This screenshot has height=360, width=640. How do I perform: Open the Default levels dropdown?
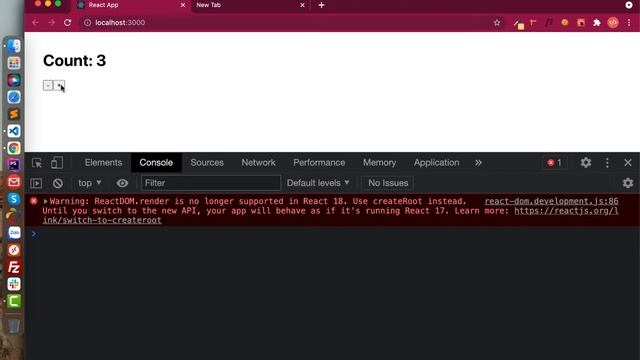318,183
